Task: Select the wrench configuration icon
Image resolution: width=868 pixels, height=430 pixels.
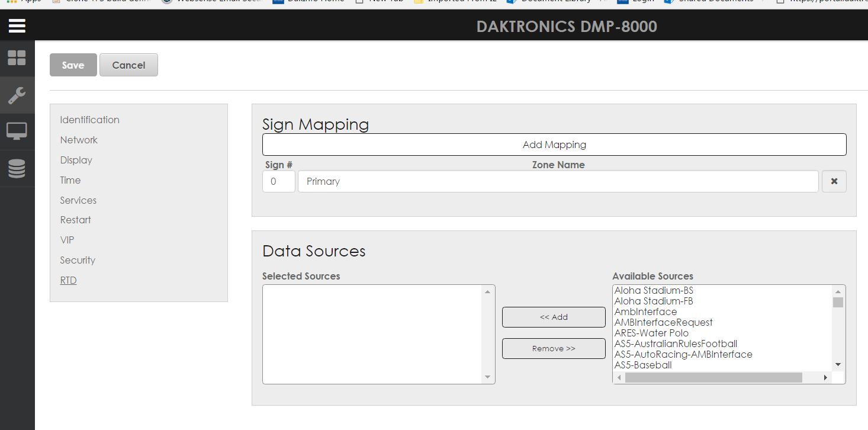Action: [x=17, y=95]
